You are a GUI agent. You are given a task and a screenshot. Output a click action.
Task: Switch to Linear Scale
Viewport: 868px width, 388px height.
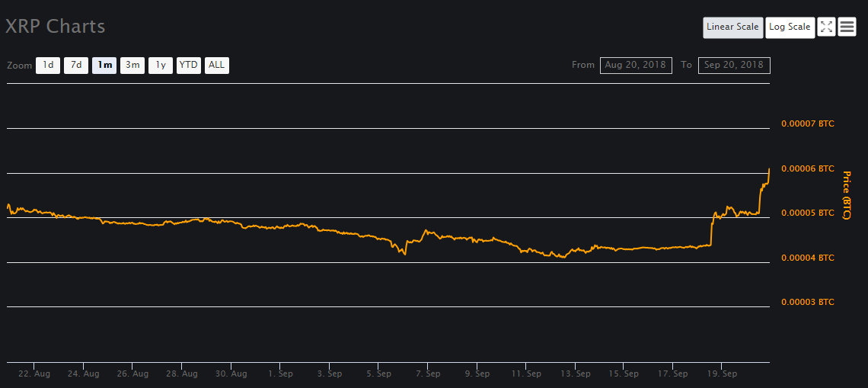pyautogui.click(x=732, y=27)
